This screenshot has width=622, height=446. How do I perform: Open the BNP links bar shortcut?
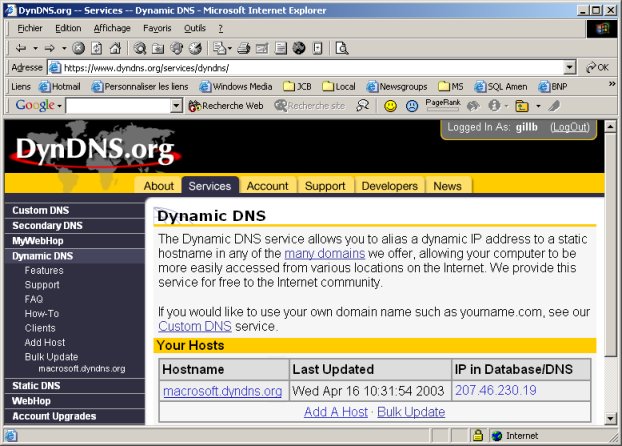[553, 87]
